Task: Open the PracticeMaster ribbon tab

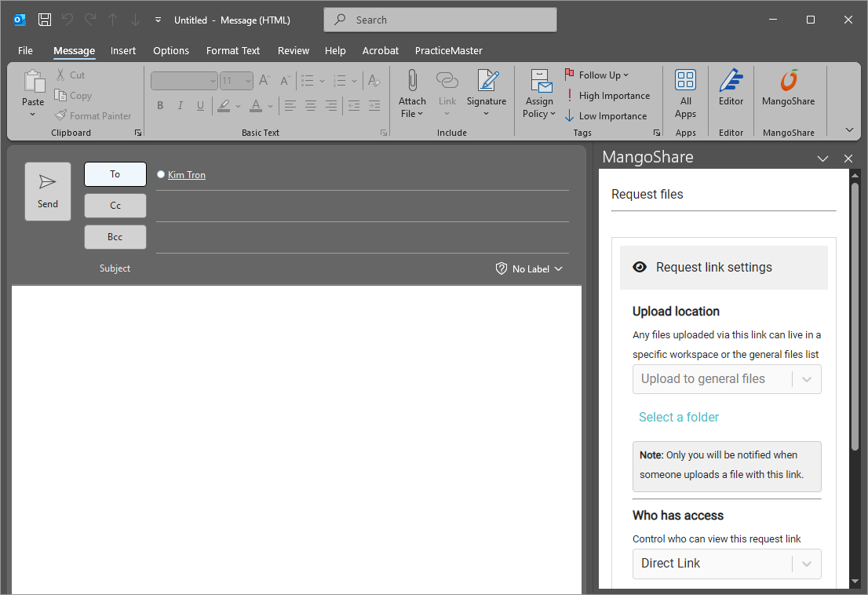Action: pyautogui.click(x=448, y=50)
